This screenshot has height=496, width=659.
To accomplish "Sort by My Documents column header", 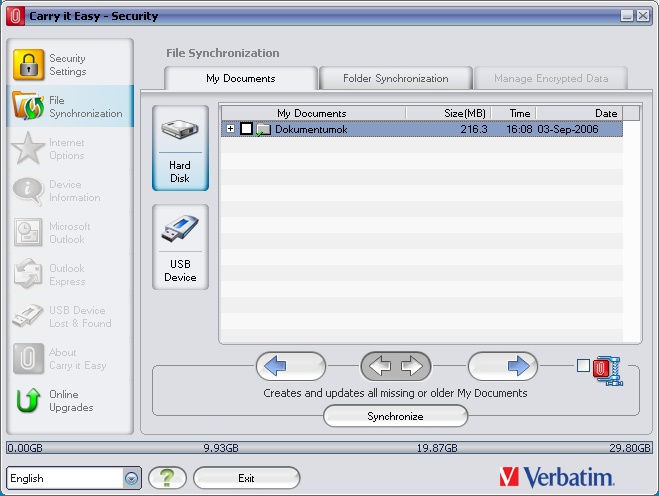I will (x=313, y=113).
